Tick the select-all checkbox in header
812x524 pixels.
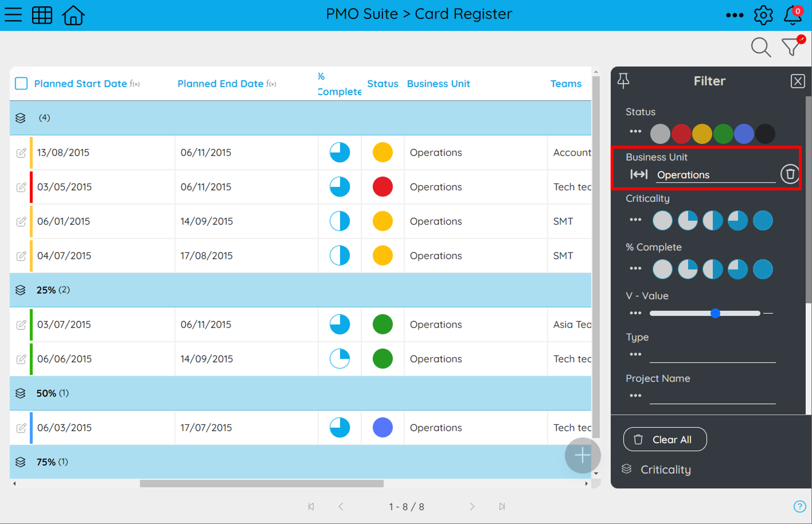[21, 83]
